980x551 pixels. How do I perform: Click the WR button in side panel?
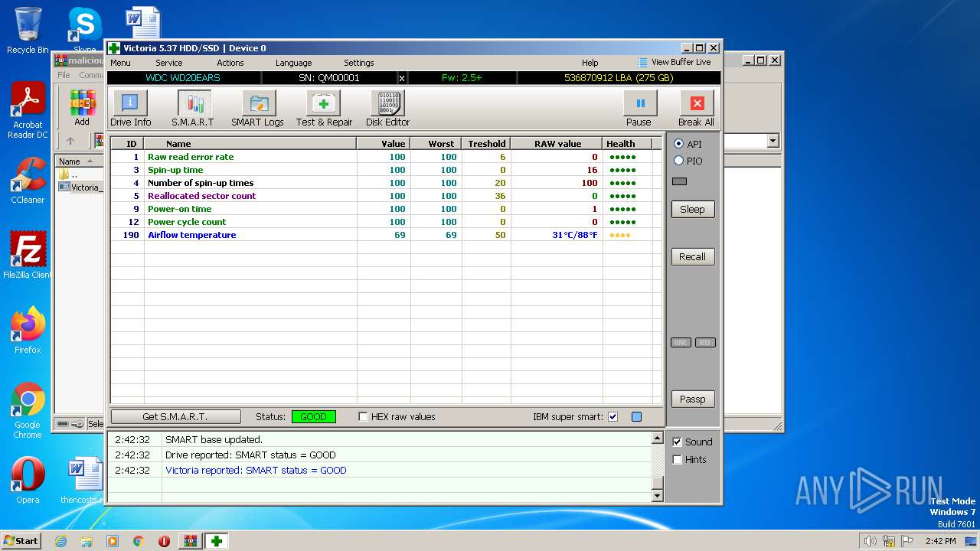click(681, 343)
